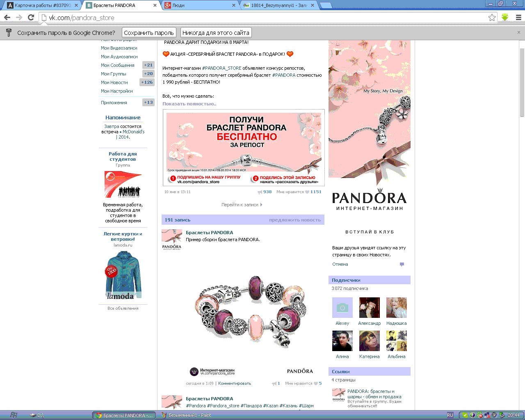Open the Ссылки section header
The image size is (525, 420).
pos(370,372)
